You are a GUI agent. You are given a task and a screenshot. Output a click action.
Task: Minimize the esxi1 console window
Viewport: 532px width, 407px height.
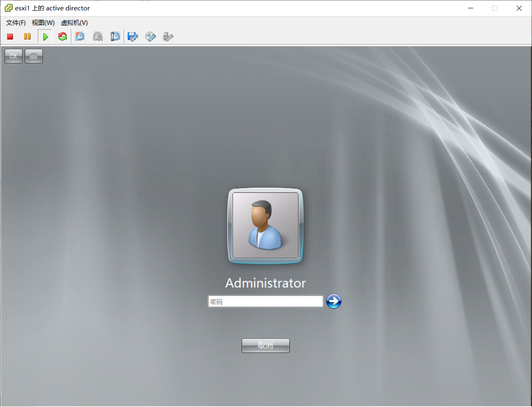(x=471, y=8)
